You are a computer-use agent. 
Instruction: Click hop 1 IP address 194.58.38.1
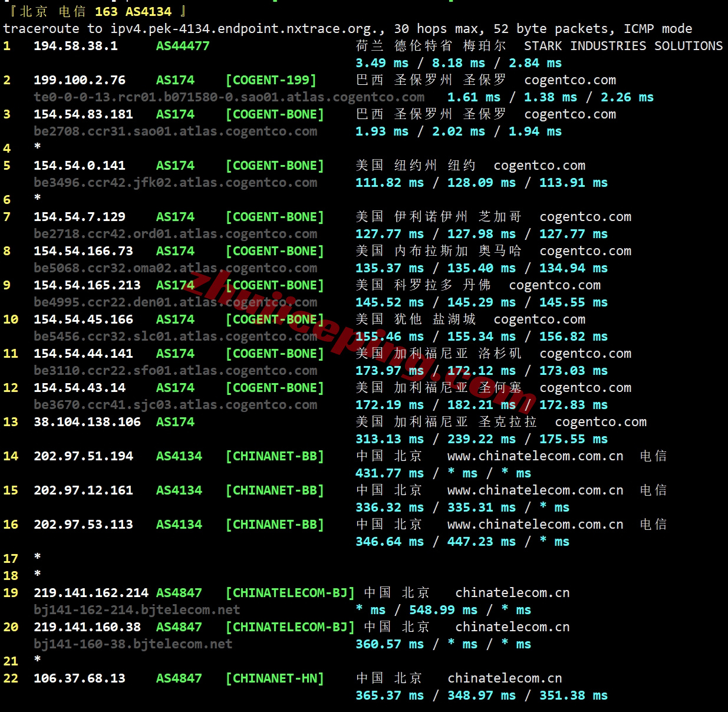click(x=75, y=45)
